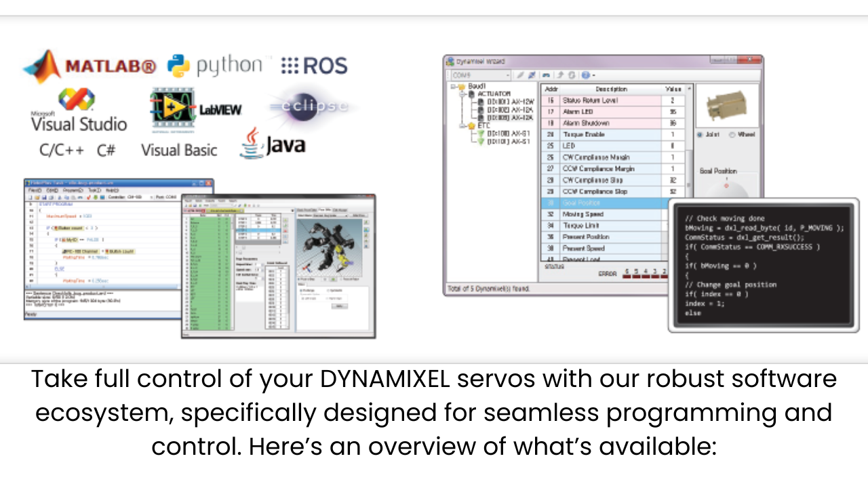Screen dimensions: 868x488
Task: Open Tool menu in RoboPlus Task
Action: (x=94, y=190)
